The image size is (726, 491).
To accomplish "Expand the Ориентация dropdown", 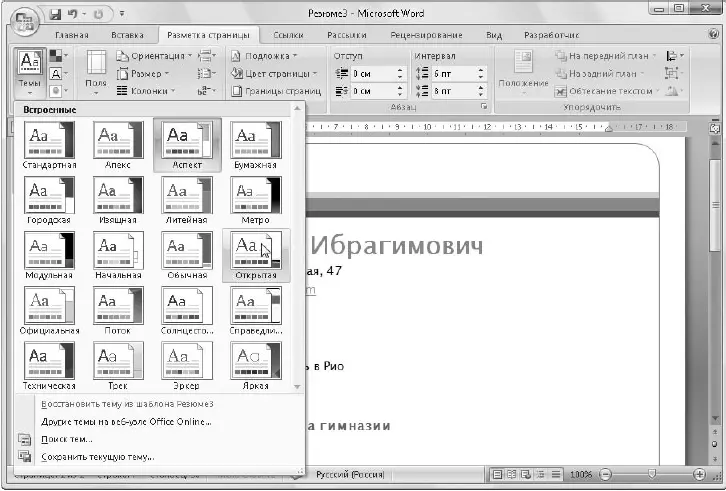I will (154, 56).
